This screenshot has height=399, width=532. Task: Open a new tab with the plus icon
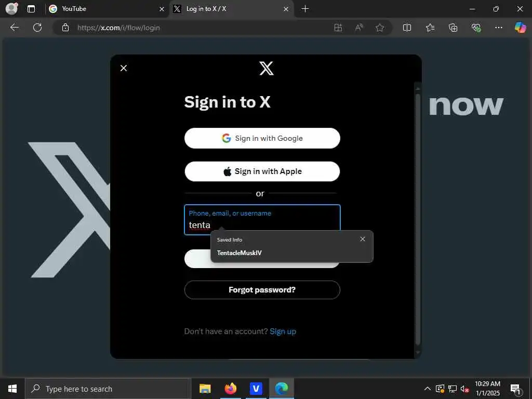coord(305,9)
